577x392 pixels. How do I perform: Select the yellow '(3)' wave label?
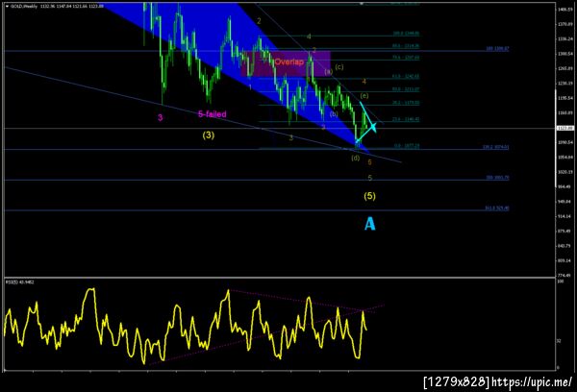click(x=209, y=135)
